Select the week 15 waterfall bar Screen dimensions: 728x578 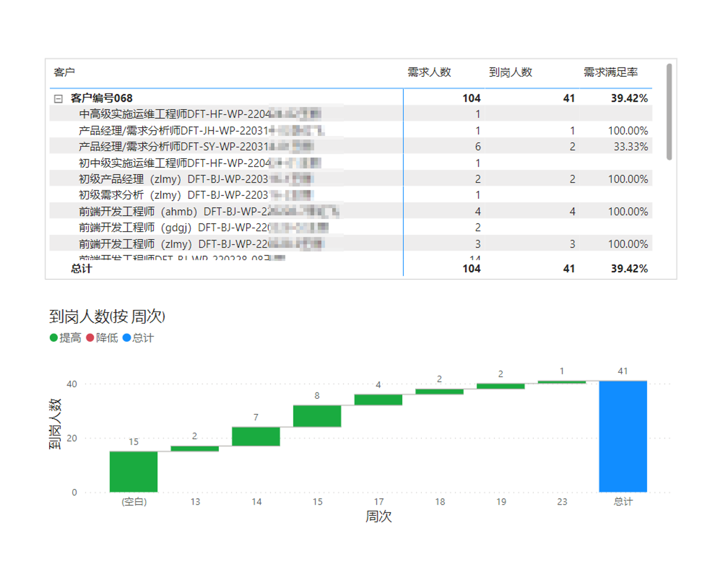tap(317, 416)
